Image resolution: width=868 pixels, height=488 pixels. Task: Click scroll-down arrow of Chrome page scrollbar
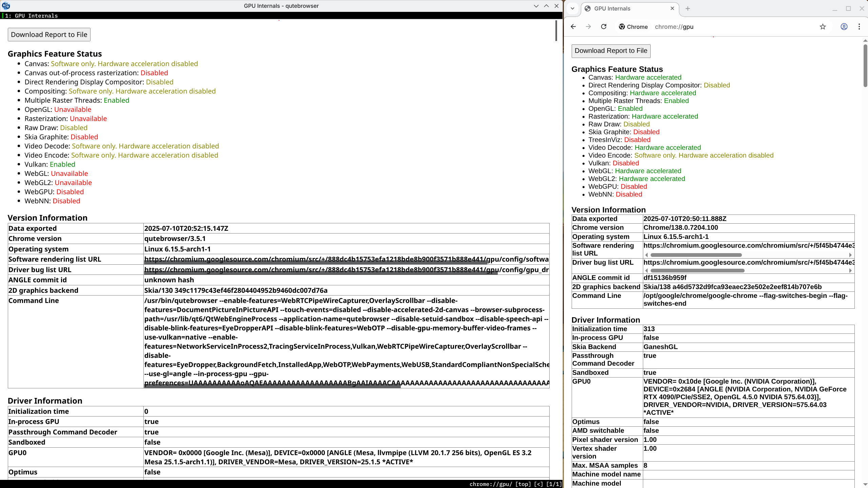(x=865, y=485)
